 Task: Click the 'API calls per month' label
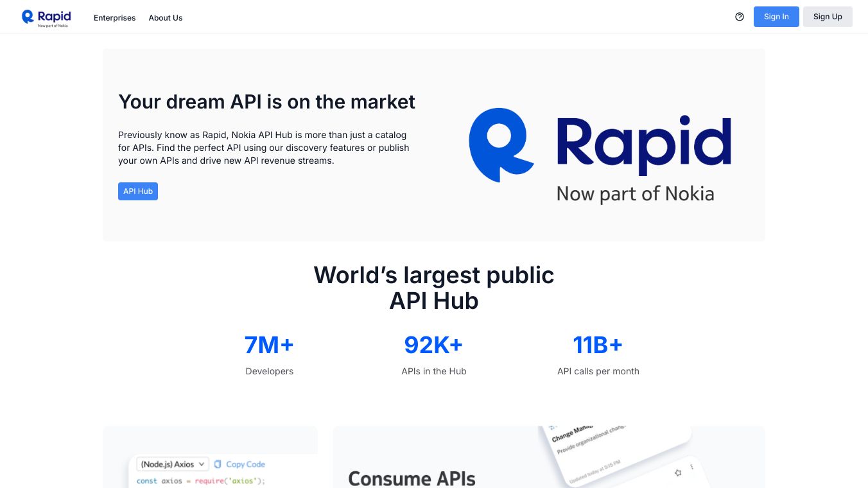[598, 371]
